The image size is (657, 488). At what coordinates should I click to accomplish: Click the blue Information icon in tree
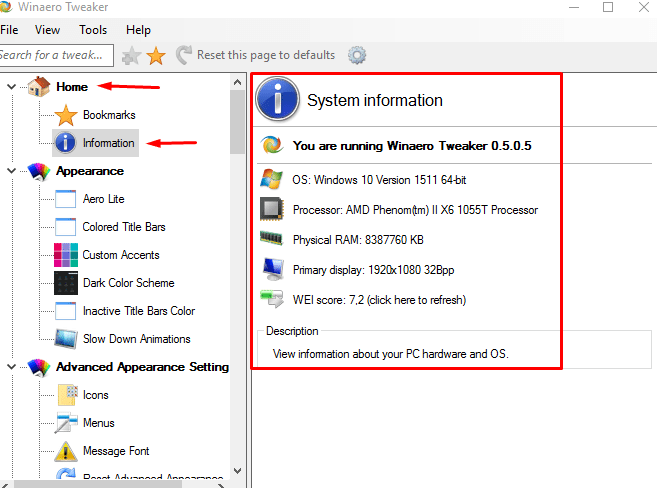click(x=66, y=143)
